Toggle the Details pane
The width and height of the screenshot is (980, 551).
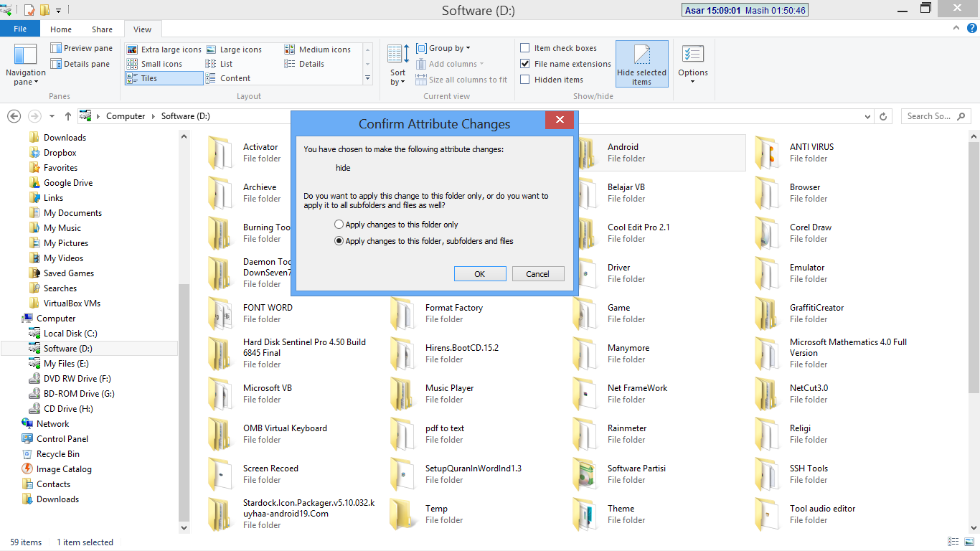click(80, 63)
